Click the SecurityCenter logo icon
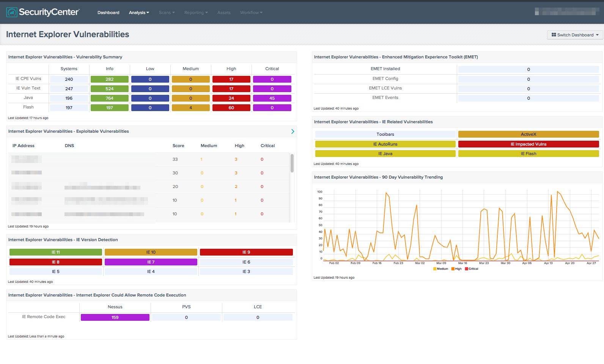 point(12,13)
